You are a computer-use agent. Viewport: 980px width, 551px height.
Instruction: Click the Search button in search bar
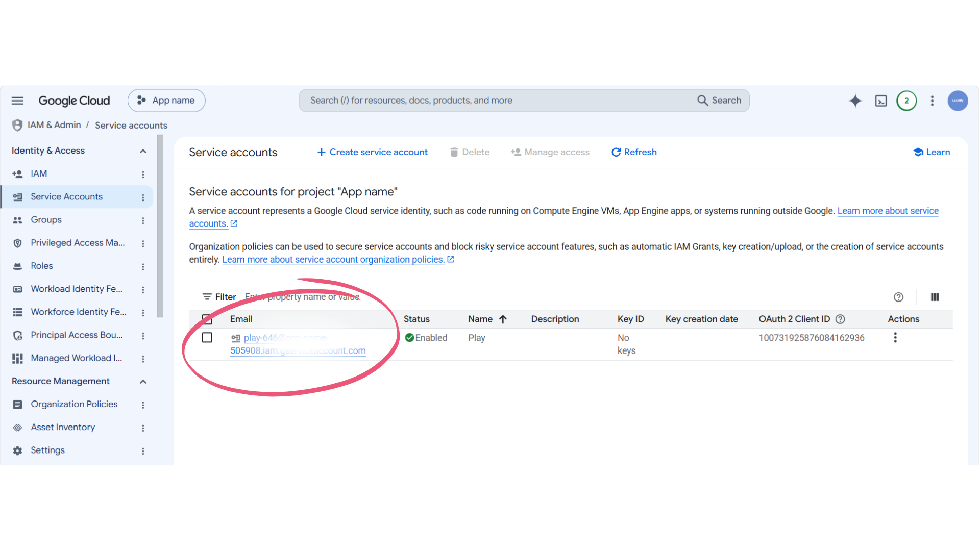click(719, 101)
